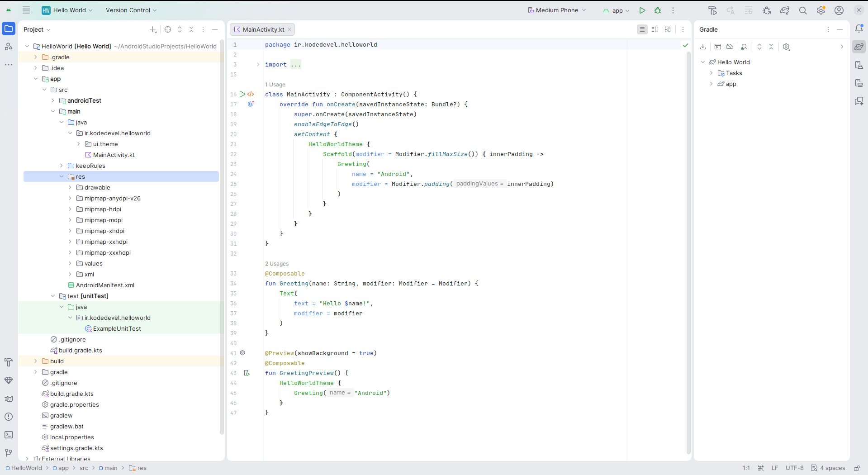Sync project with Gradle files
Screen dimensions: 868x475
[x=785, y=10]
